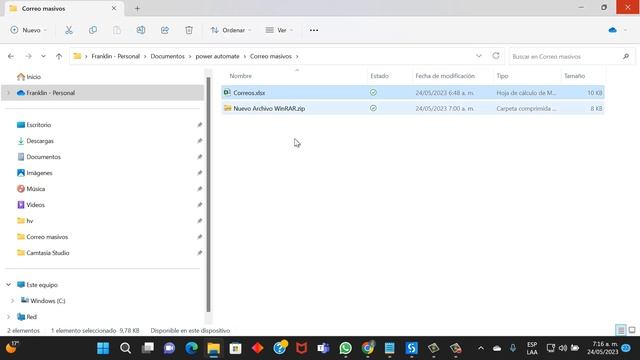Click the Delete trash icon
640x360 pixels.
[x=189, y=30]
